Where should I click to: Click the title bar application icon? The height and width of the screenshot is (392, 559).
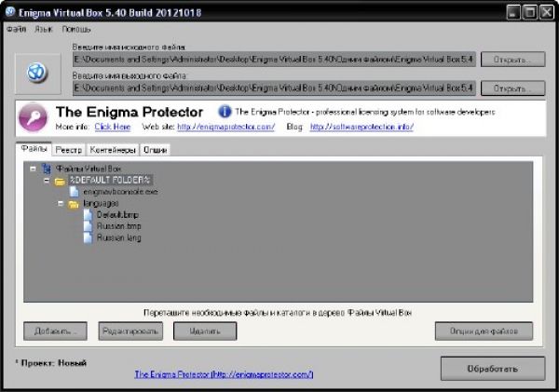click(x=10, y=12)
